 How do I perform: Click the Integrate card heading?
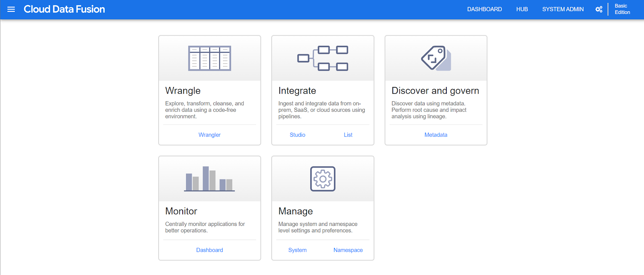[297, 91]
